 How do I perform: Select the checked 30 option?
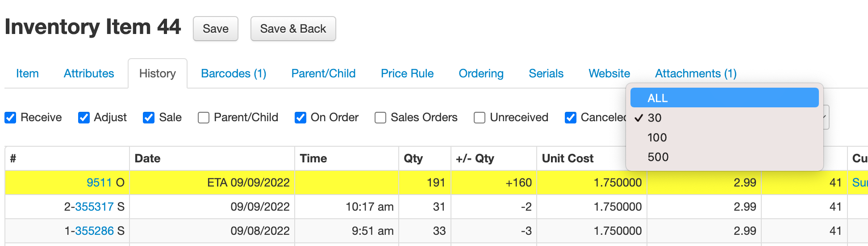click(x=655, y=118)
